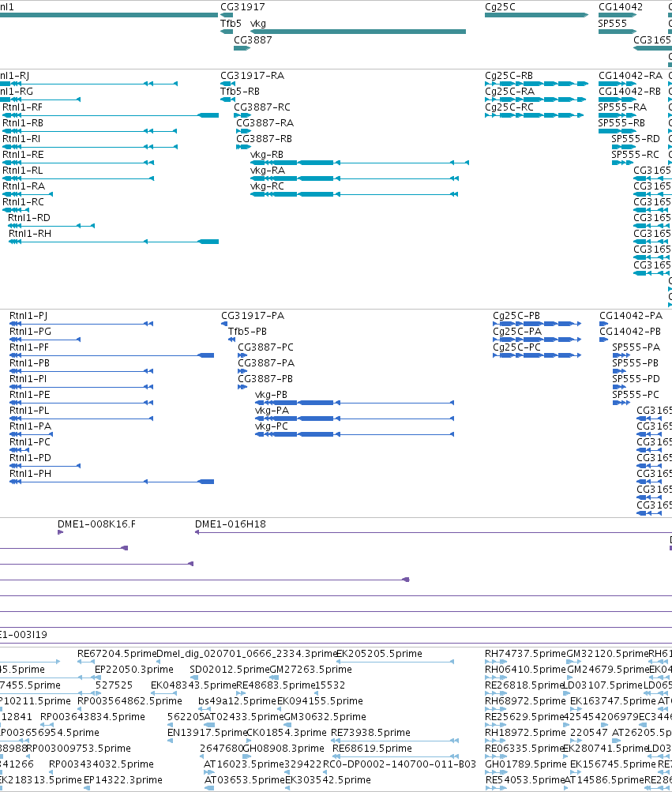
Task: Click the RE73938.5prime EST label
Action: (x=370, y=733)
